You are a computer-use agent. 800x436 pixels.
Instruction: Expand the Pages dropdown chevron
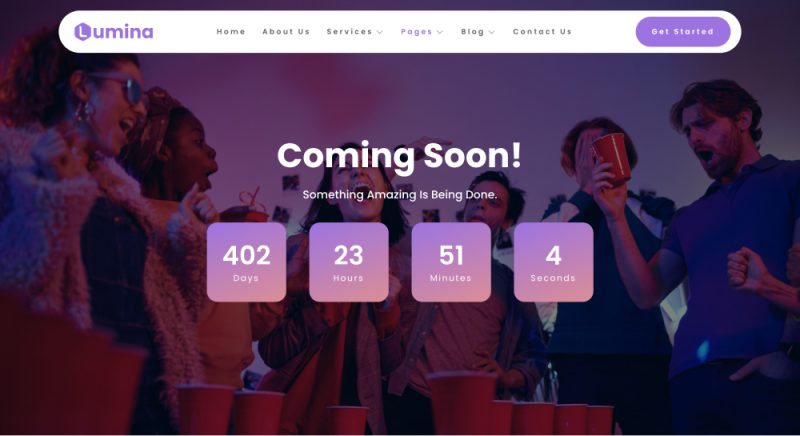pos(440,32)
